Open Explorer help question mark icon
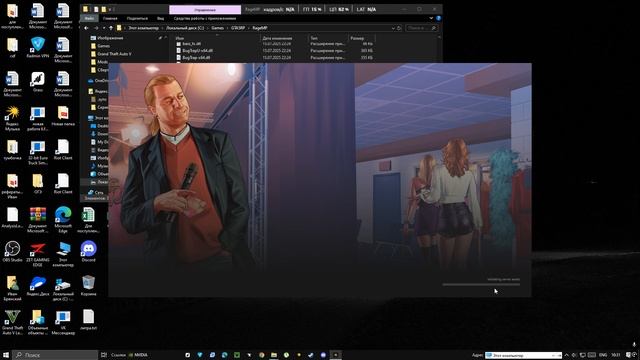Screen dimensions: 640x360 coord(438,18)
